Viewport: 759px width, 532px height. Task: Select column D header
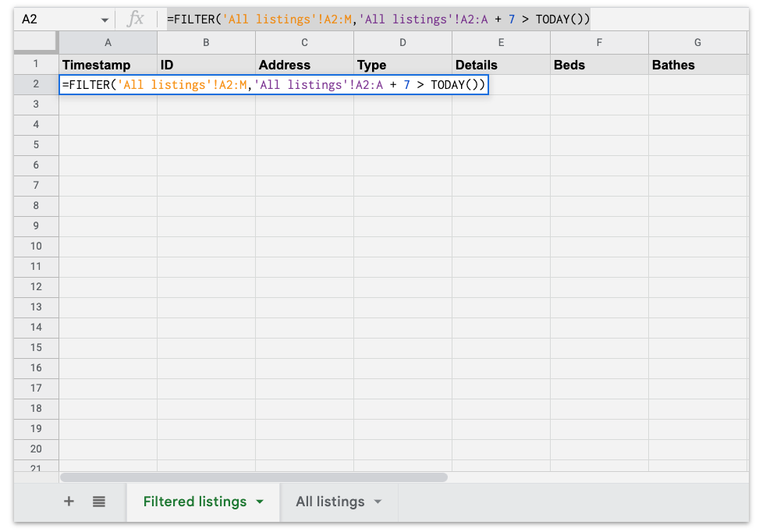pos(403,43)
